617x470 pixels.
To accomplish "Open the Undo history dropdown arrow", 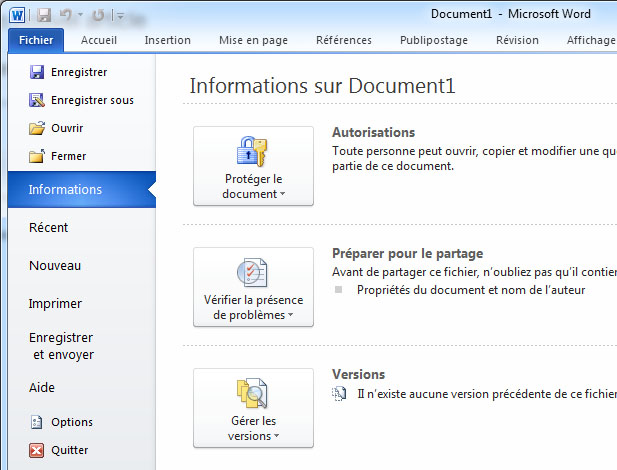I will (80, 15).
